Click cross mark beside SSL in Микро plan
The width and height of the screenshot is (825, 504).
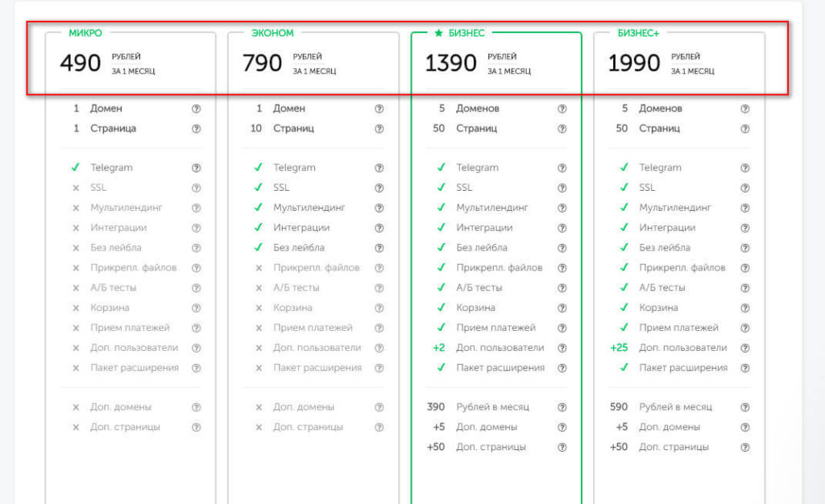(x=76, y=188)
